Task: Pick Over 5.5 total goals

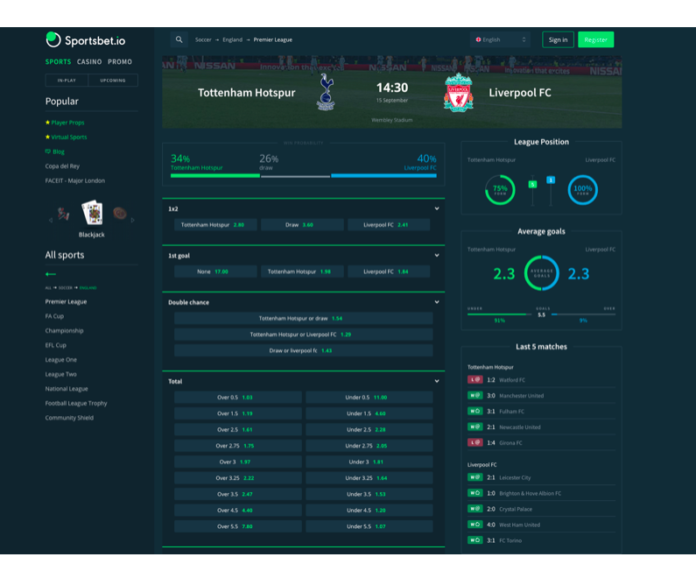Action: (238, 526)
